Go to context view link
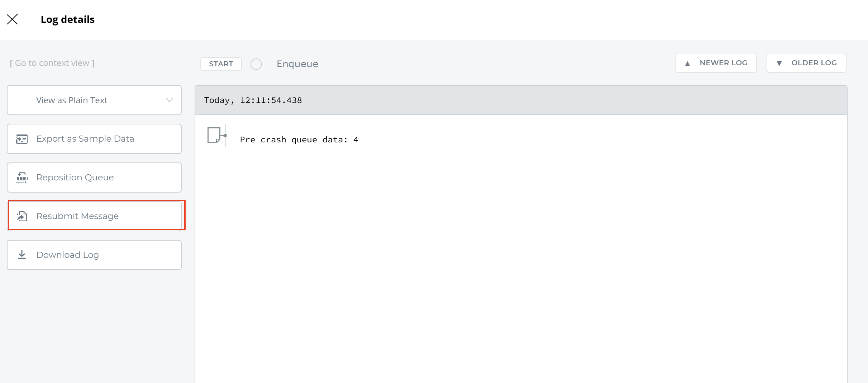Screen dimensions: 868x383 pos(52,63)
